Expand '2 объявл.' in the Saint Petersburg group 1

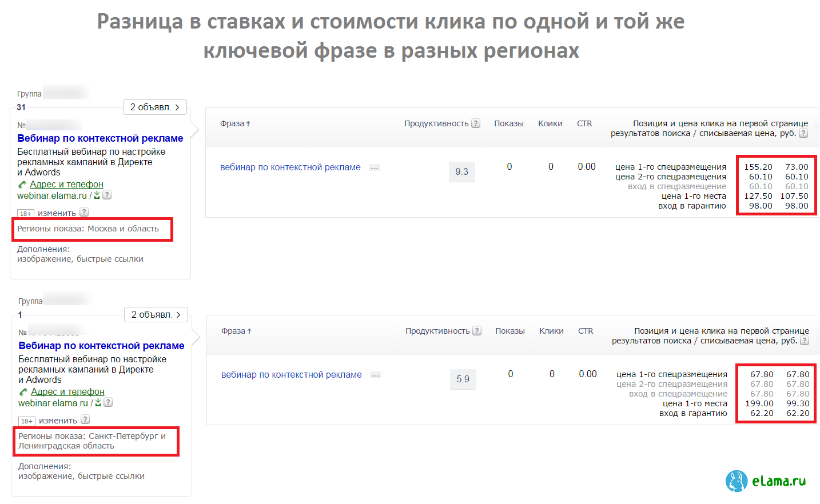[x=156, y=315]
